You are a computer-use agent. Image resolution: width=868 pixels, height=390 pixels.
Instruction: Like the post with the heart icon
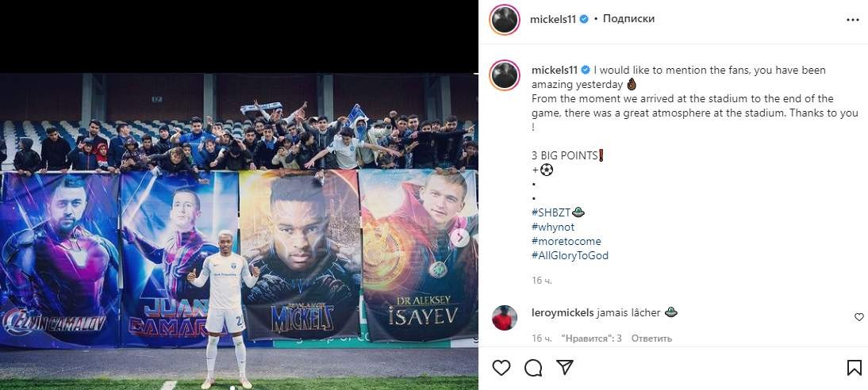[501, 368]
